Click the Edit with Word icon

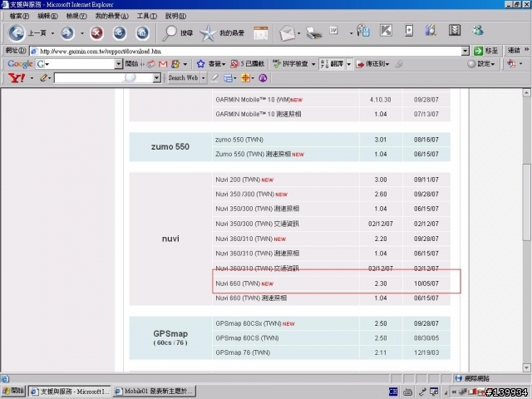(x=334, y=31)
